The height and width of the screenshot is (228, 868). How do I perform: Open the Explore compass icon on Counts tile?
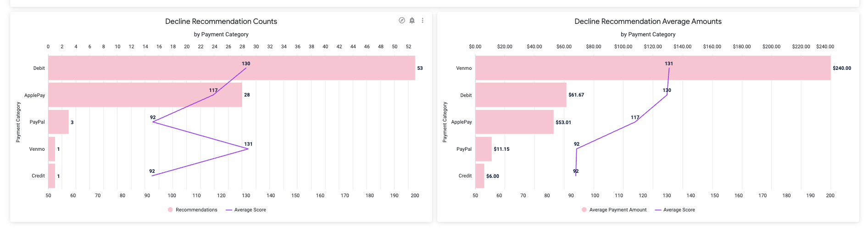click(x=402, y=20)
